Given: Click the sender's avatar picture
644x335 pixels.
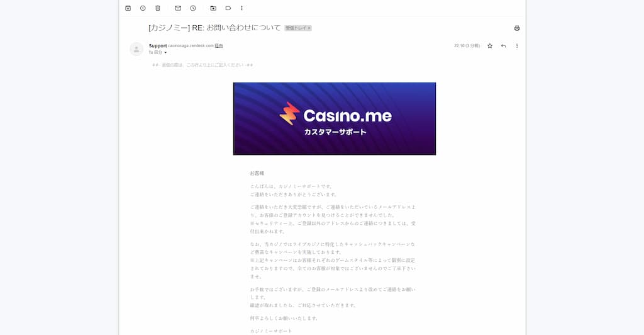Looking at the screenshot, I should click(136, 49).
